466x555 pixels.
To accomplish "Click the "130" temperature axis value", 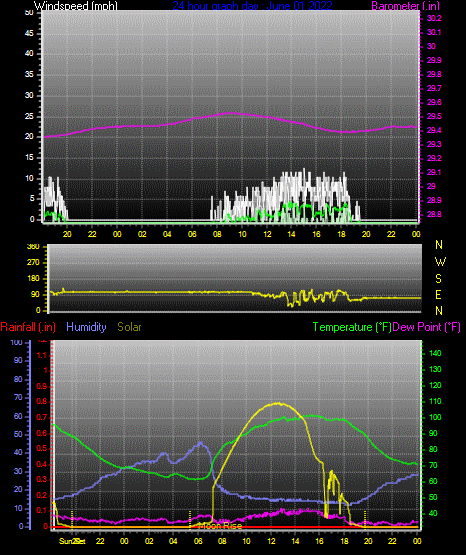I will coord(435,370).
